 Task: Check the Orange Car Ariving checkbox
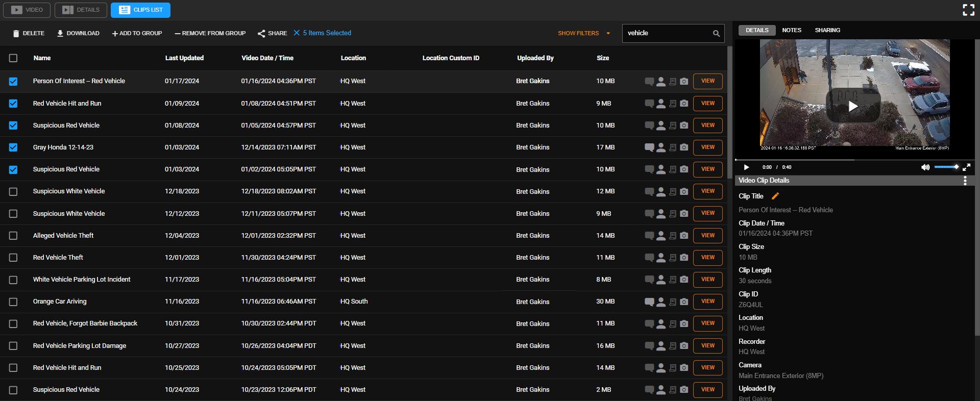click(13, 302)
